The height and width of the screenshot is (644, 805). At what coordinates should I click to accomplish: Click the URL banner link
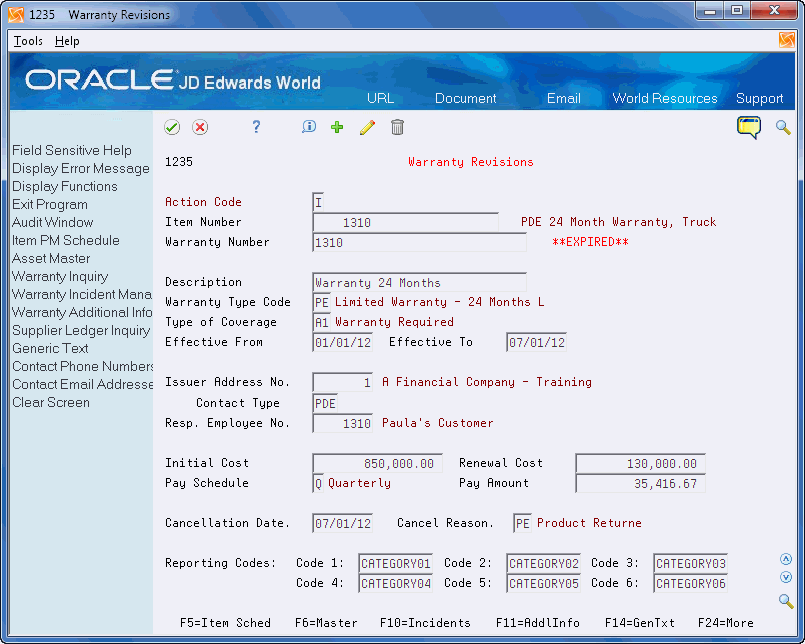tap(380, 98)
